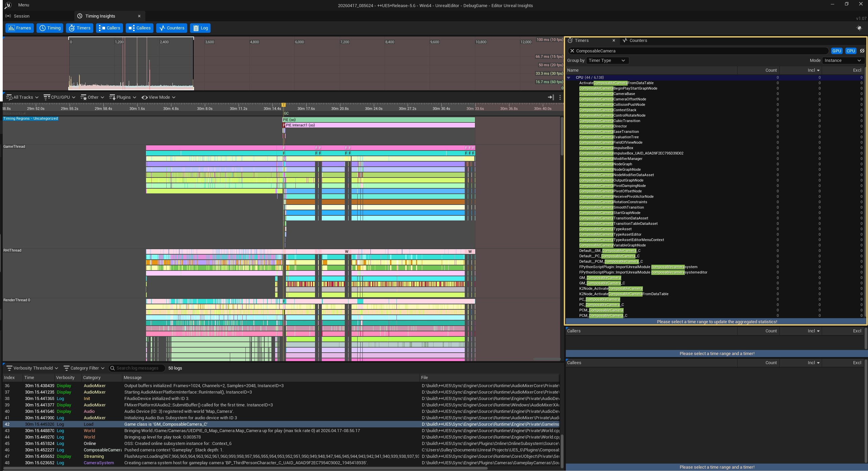Toggle the Callees panel button
Viewport: 868px width, 471px height.
[x=140, y=28]
